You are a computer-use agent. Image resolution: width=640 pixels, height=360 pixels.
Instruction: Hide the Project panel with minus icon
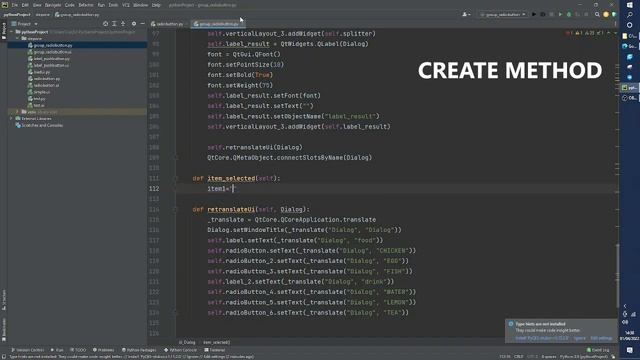[x=142, y=24]
